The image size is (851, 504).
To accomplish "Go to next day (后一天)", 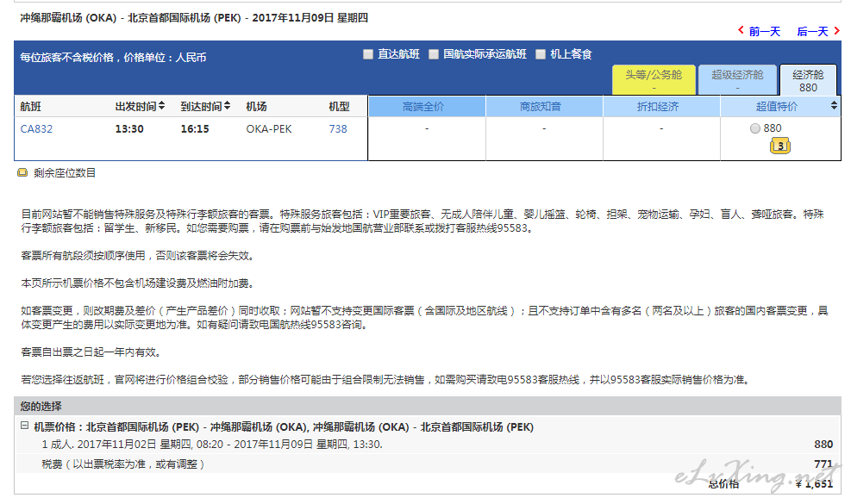I will pyautogui.click(x=812, y=32).
